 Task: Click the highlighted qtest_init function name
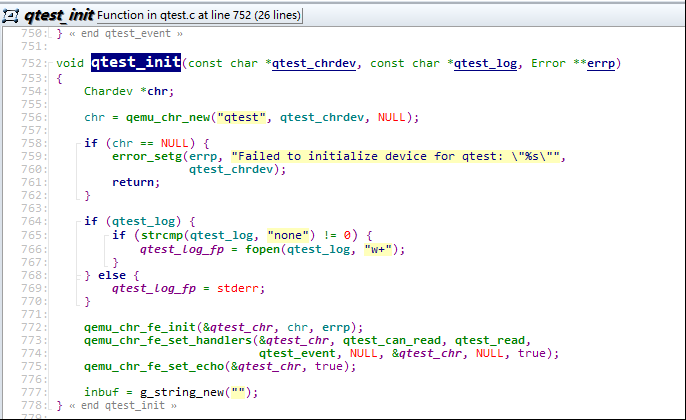coord(135,63)
